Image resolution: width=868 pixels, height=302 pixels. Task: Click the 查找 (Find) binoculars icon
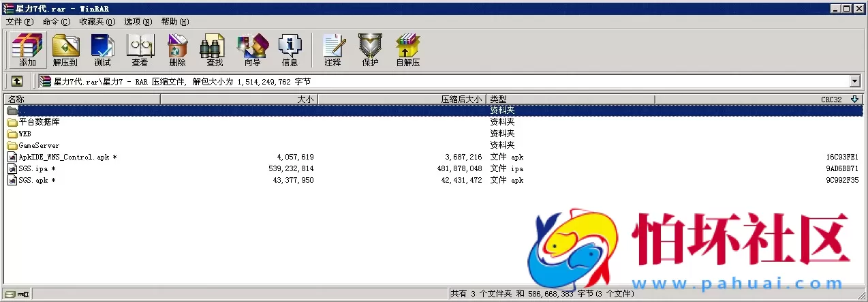(215, 49)
